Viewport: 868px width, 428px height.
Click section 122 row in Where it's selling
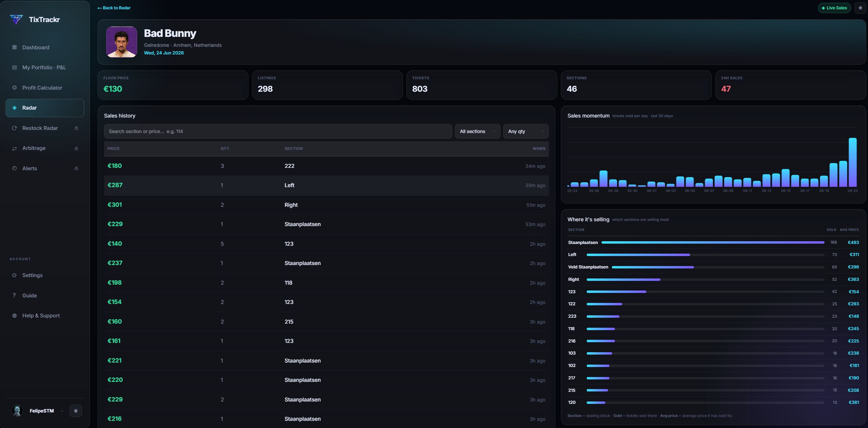pos(713,304)
